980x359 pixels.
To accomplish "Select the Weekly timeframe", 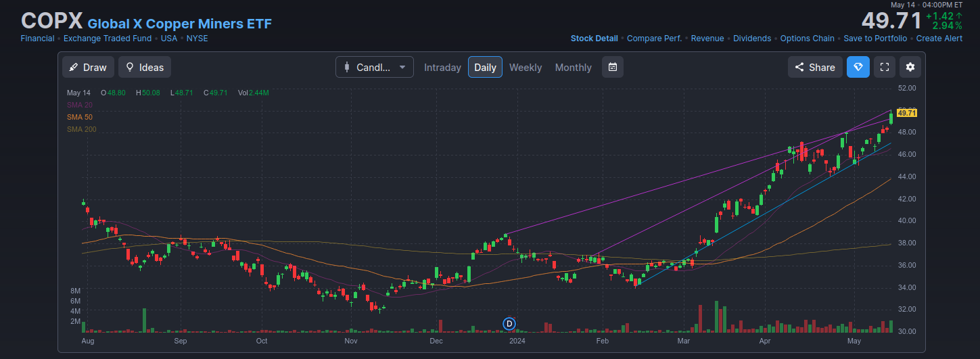I will (x=525, y=68).
